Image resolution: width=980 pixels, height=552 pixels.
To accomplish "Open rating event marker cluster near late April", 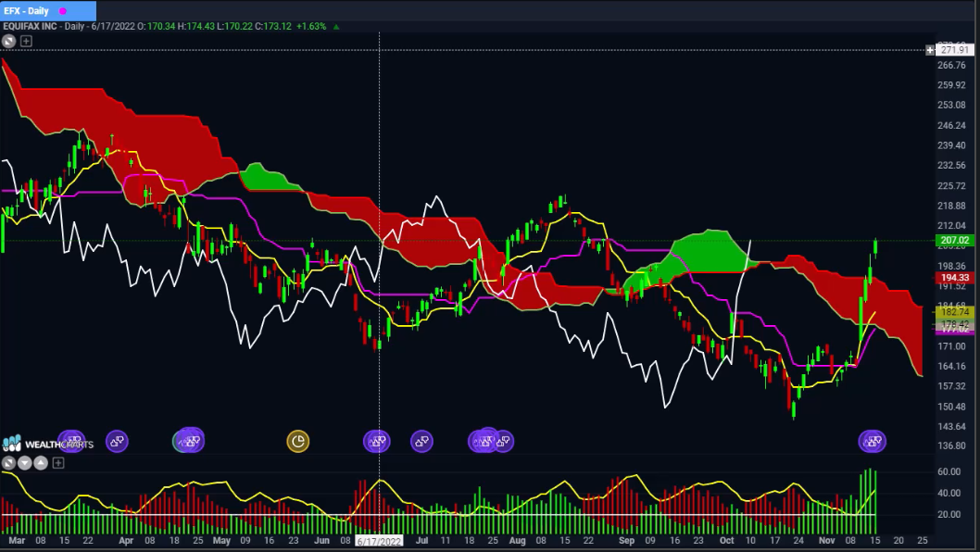I will click(189, 441).
